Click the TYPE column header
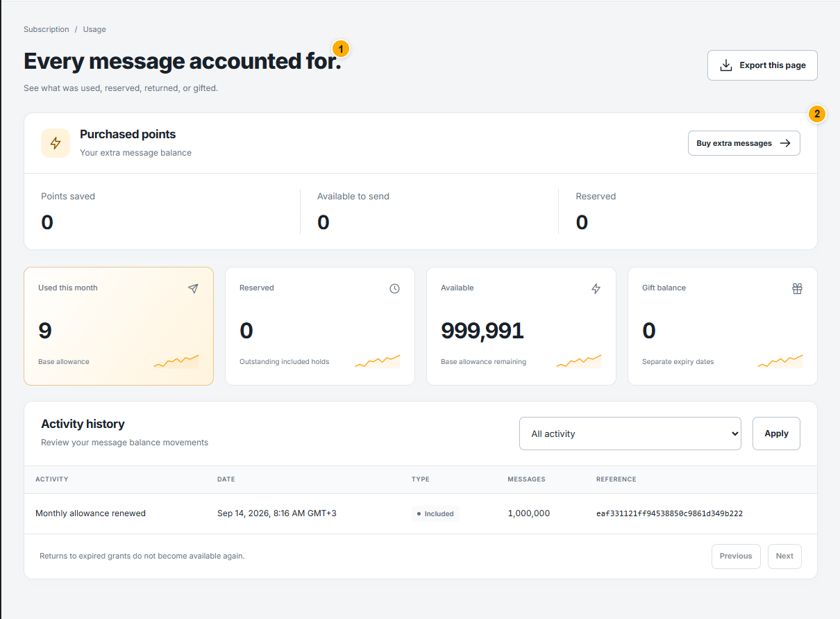Image resolution: width=840 pixels, height=619 pixels. pyautogui.click(x=421, y=479)
